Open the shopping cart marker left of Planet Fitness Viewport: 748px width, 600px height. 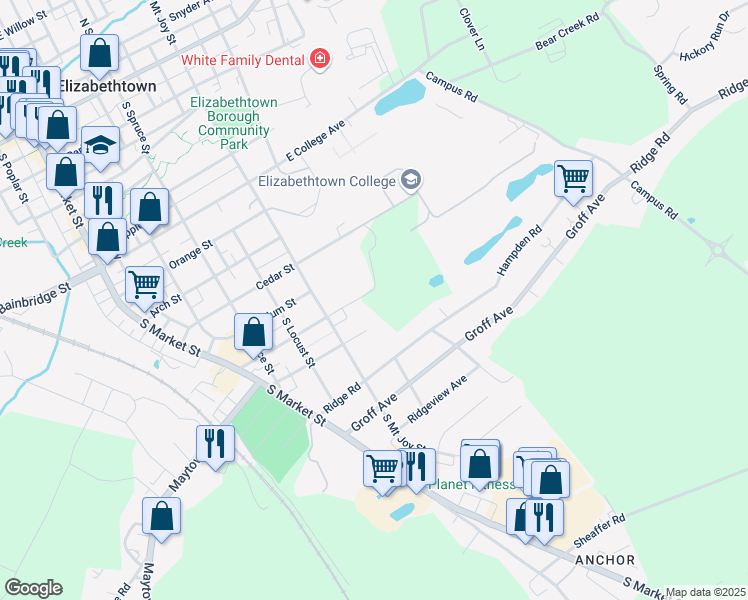(382, 470)
